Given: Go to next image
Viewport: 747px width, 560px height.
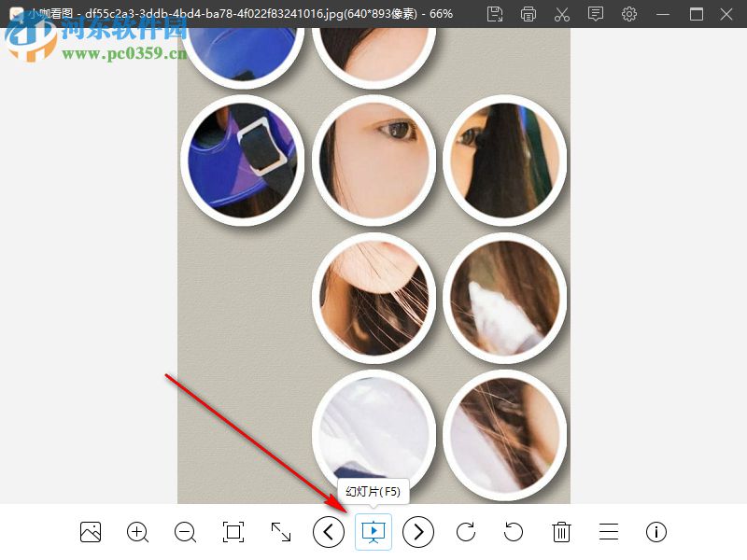Looking at the screenshot, I should tap(418, 532).
